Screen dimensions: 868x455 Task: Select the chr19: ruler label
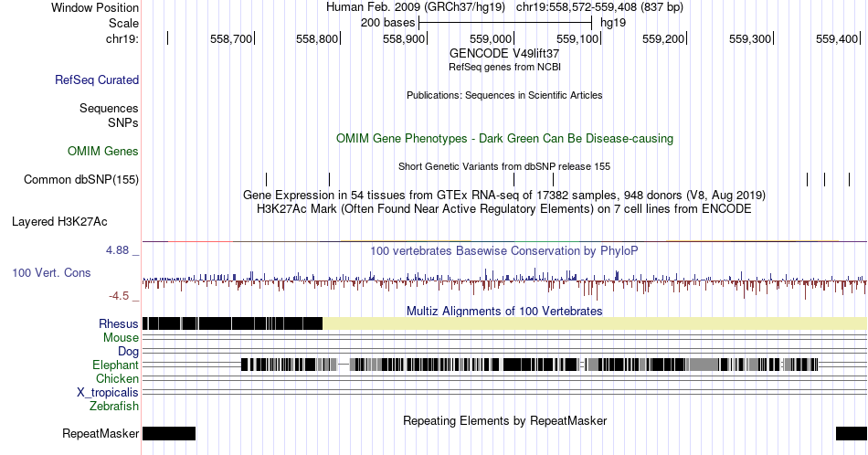[122, 38]
